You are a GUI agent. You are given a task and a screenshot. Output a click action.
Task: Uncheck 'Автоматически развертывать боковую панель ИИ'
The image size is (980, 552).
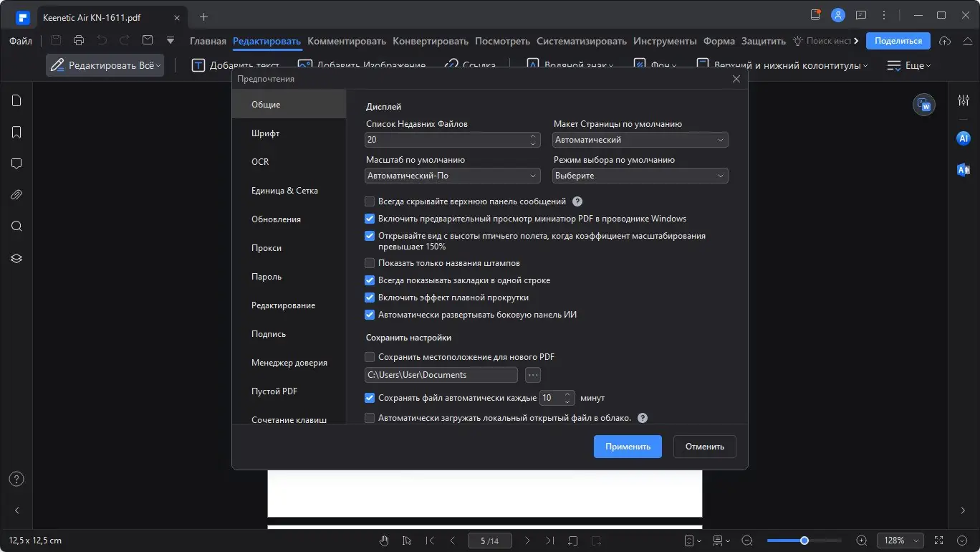pyautogui.click(x=370, y=315)
